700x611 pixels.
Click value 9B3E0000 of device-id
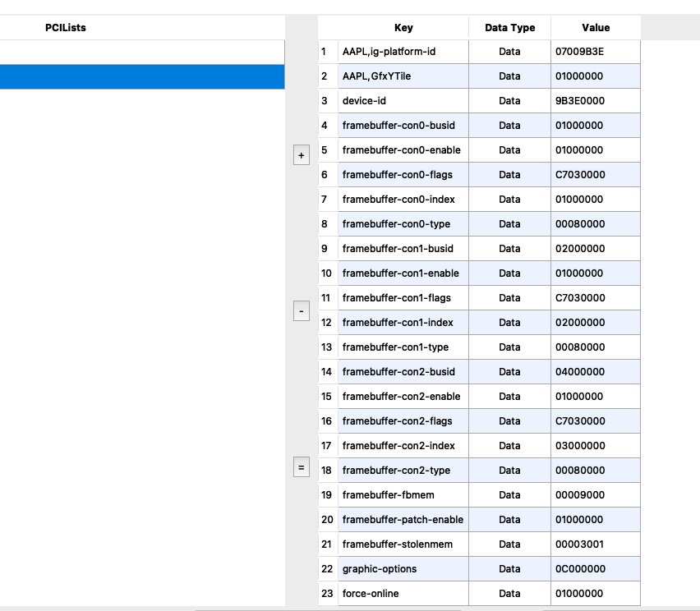pos(596,101)
